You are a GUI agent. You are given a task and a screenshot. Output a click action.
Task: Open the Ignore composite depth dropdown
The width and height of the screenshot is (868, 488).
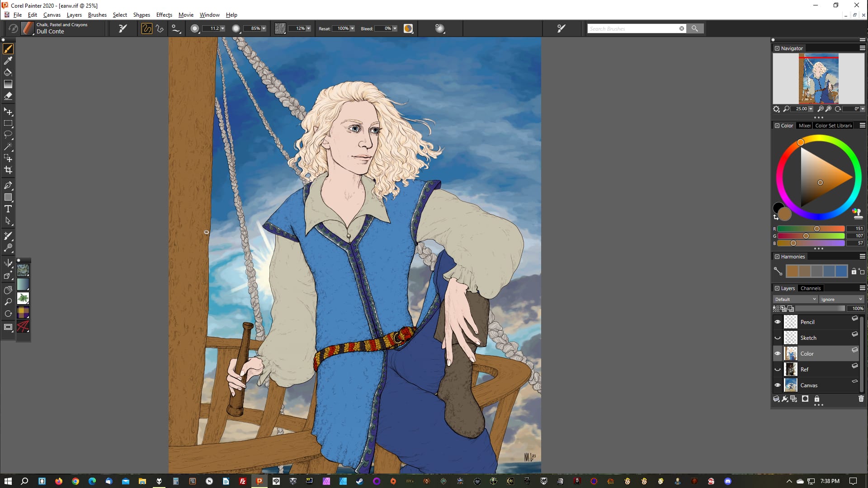[x=841, y=299]
